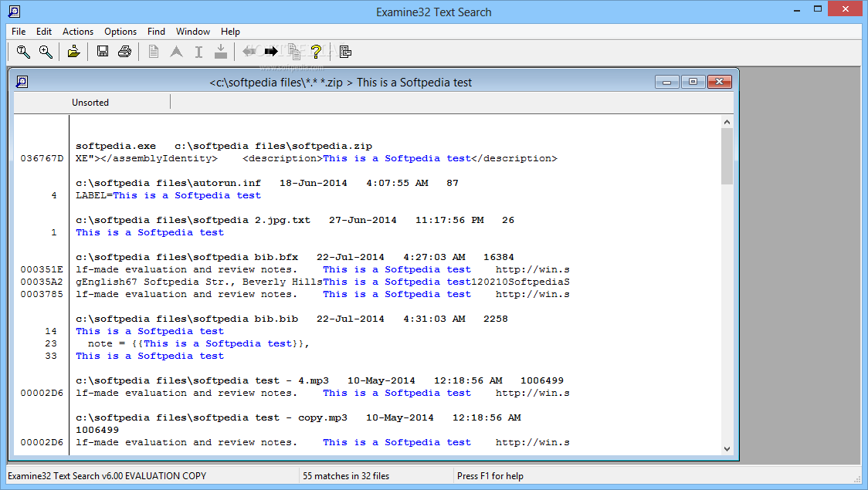This screenshot has height=490, width=868.
Task: Print results with the printer icon
Action: point(124,52)
